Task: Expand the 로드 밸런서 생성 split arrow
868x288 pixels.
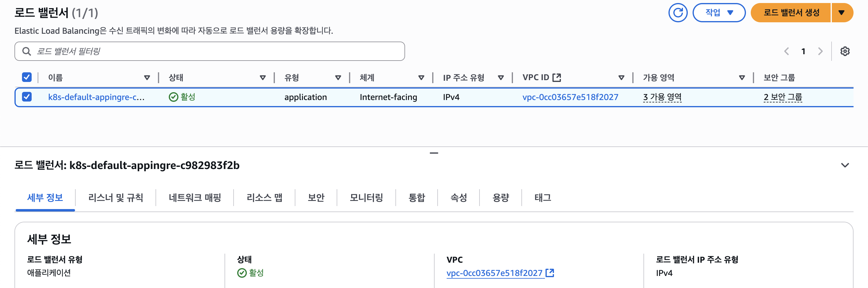Action: coord(841,13)
